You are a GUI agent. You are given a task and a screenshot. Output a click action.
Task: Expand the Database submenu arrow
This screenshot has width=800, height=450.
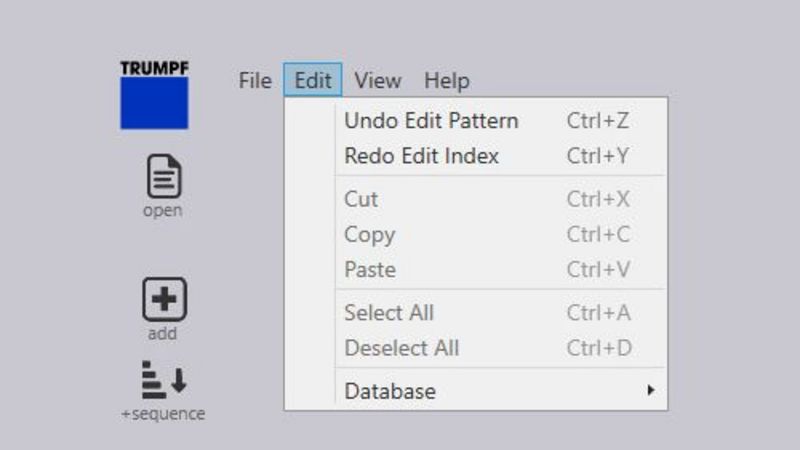(x=651, y=391)
